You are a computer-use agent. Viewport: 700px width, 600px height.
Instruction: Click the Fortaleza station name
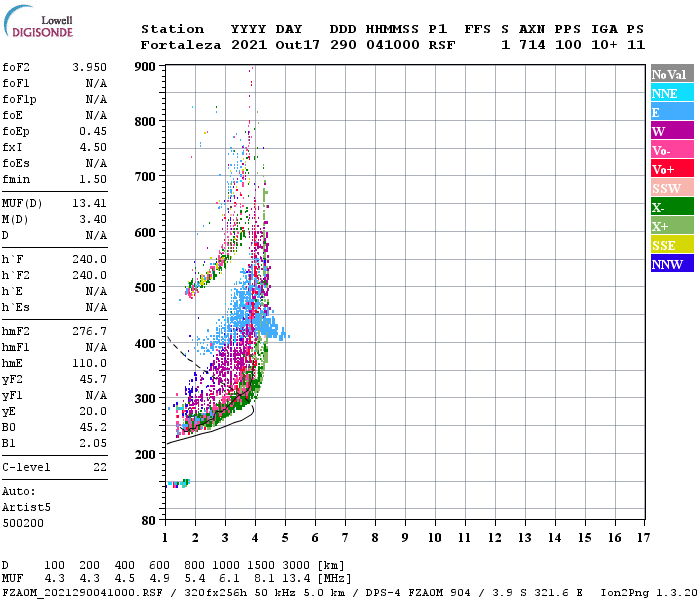181,45
